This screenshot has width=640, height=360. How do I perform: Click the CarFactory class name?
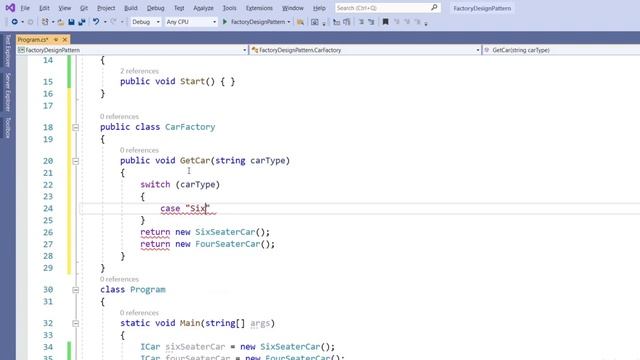tap(190, 127)
